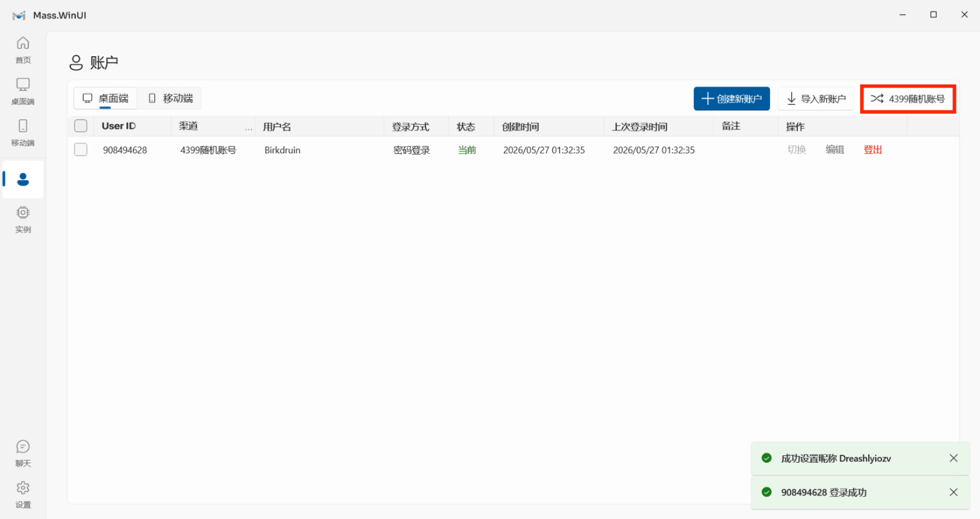Tick the select-all checkbox in table header

tap(80, 126)
